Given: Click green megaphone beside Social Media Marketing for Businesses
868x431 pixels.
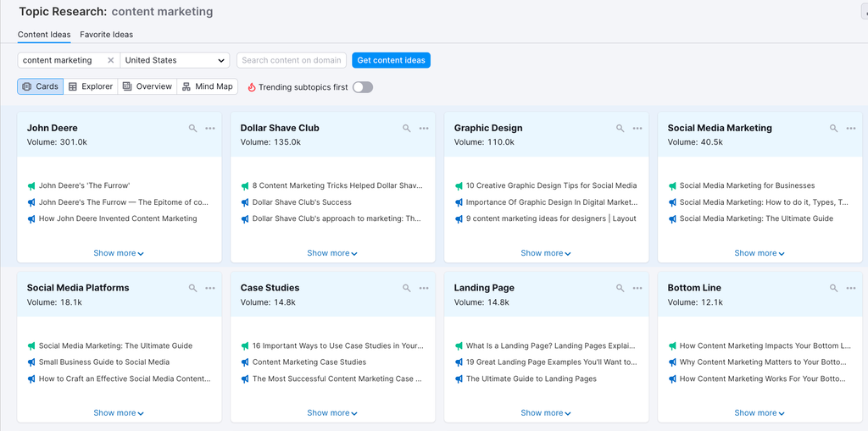Looking at the screenshot, I should (672, 186).
